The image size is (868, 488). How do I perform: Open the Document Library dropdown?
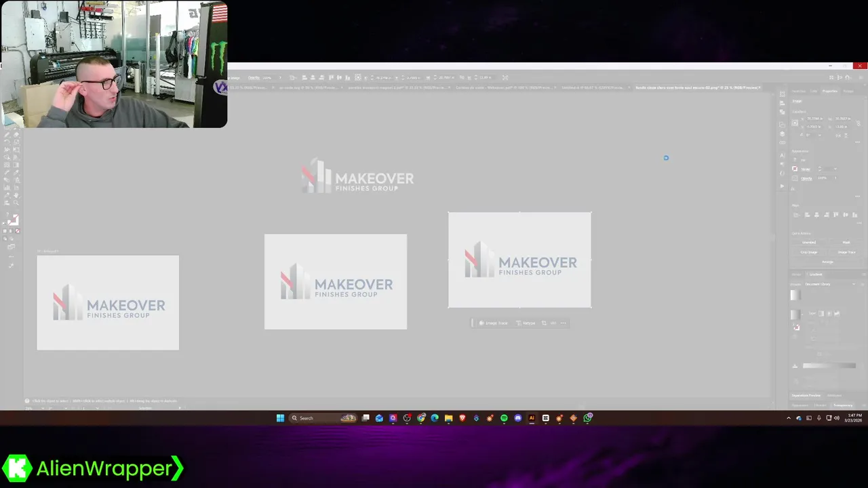pyautogui.click(x=829, y=284)
